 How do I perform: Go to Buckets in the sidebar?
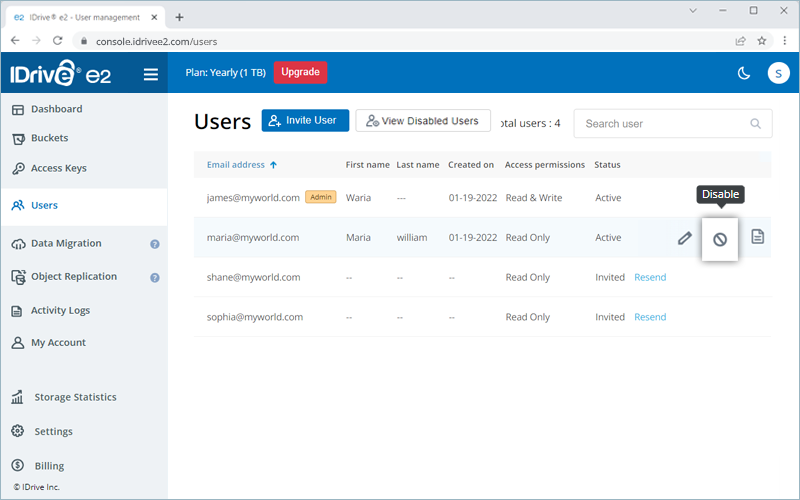[x=49, y=138]
